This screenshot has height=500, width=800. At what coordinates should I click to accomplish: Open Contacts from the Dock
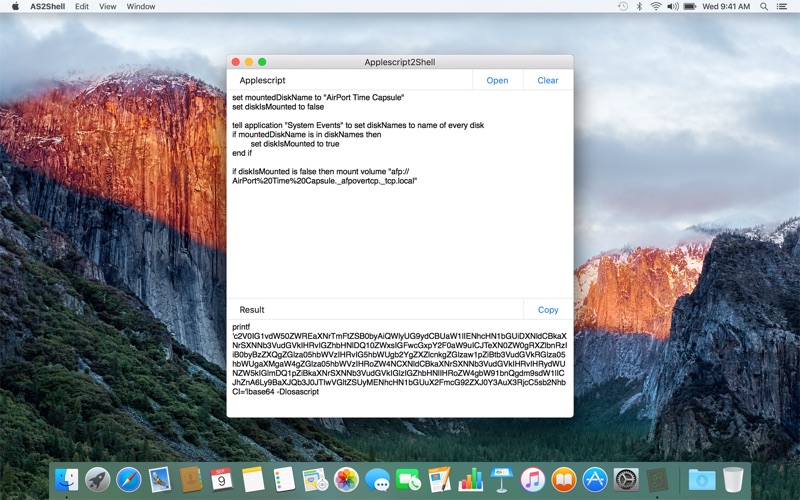tap(191, 480)
